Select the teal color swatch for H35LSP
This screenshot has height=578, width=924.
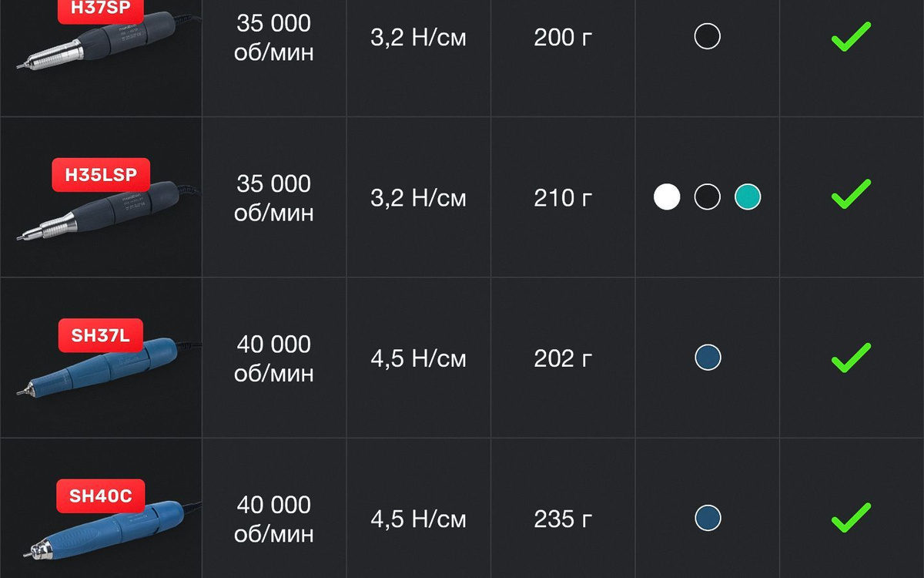tap(748, 197)
